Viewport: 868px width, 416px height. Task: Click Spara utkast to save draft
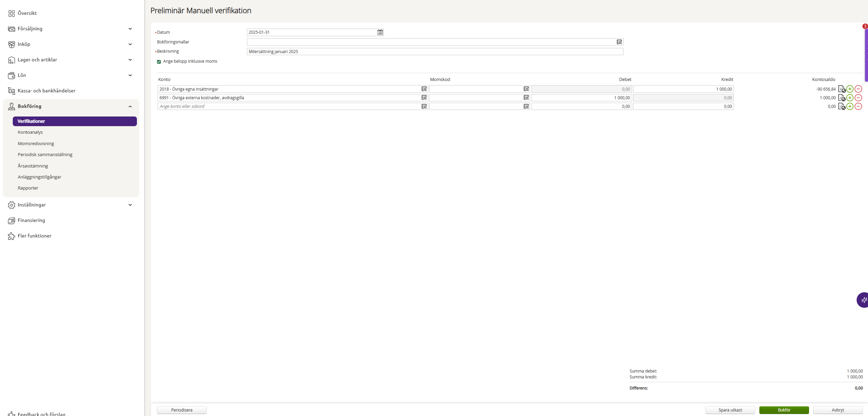click(x=730, y=410)
